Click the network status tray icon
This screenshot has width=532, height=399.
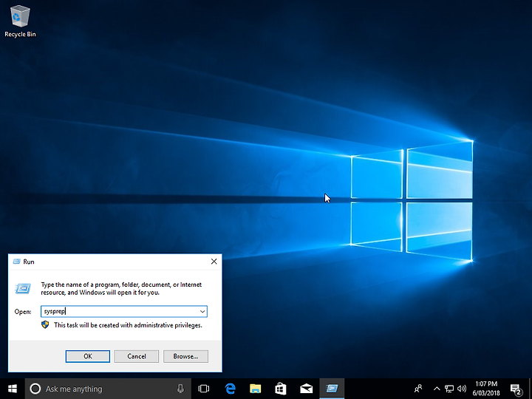tap(449, 389)
